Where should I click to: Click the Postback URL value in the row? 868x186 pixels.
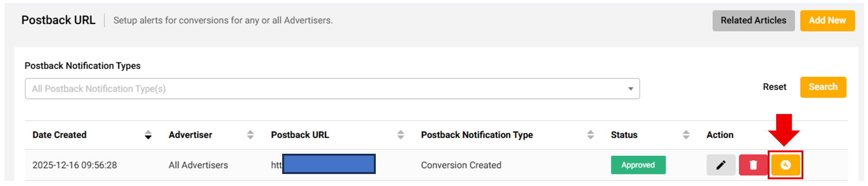(323, 164)
